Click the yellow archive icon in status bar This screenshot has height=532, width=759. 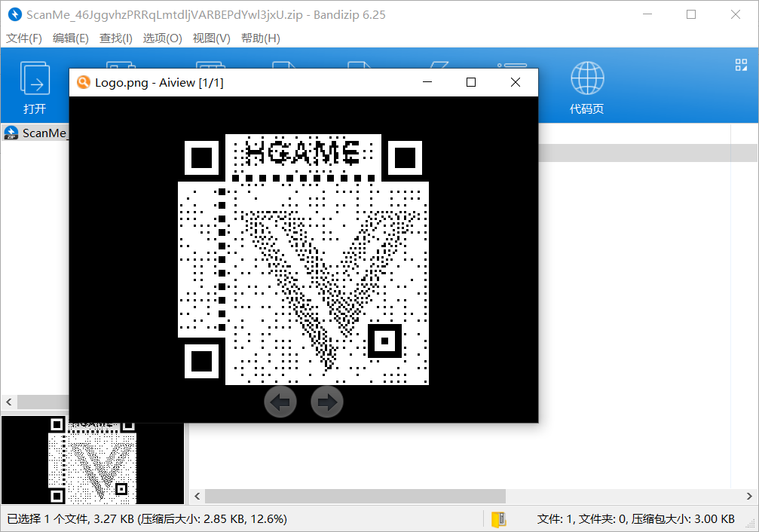498,519
